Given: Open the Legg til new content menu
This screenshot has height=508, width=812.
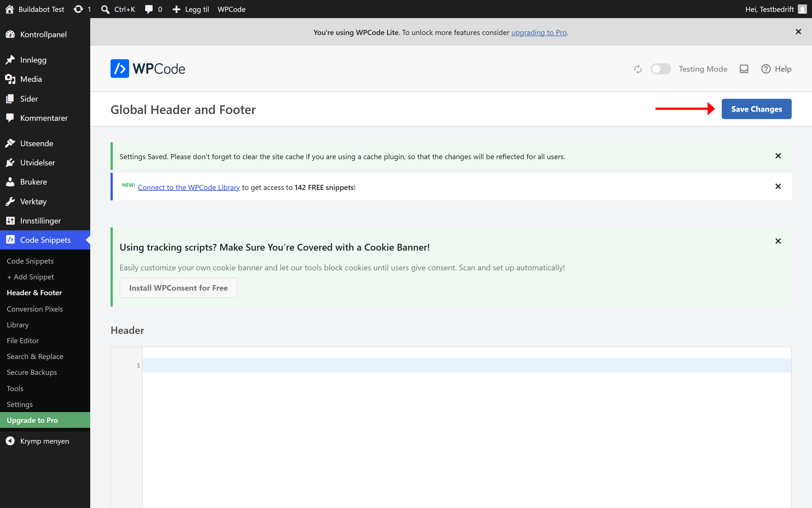Looking at the screenshot, I should (191, 9).
